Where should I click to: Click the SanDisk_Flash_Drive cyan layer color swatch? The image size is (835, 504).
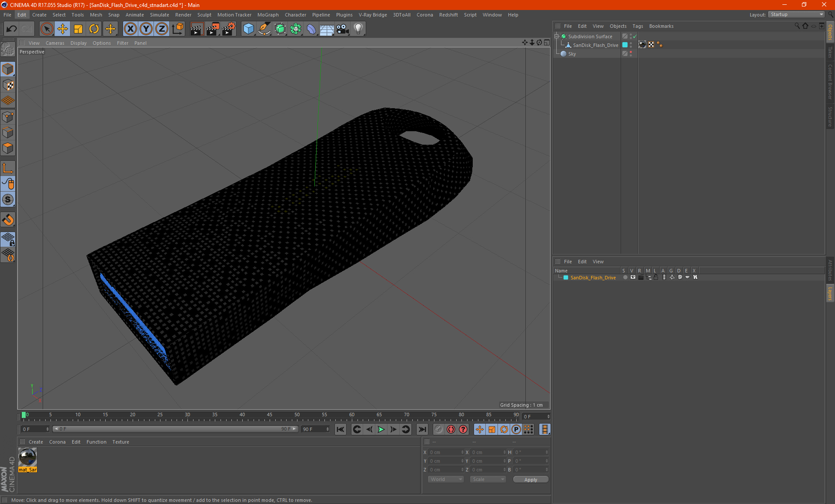pyautogui.click(x=566, y=278)
